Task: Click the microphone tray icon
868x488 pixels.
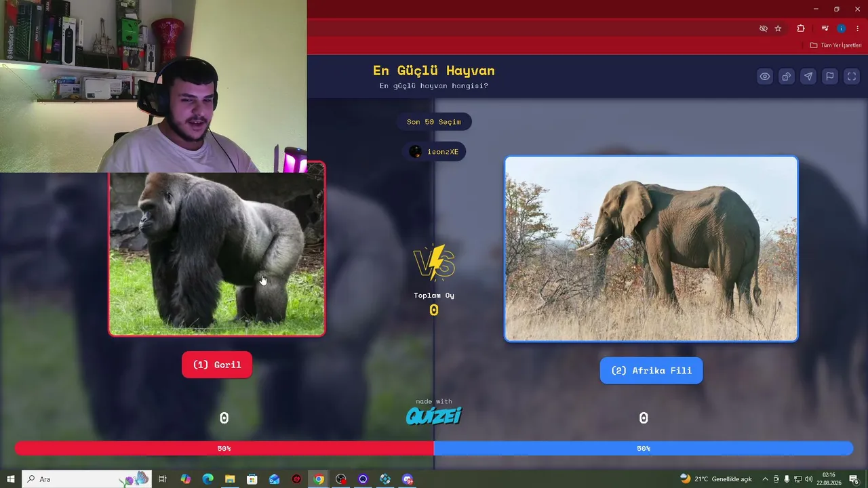Action: tap(787, 479)
